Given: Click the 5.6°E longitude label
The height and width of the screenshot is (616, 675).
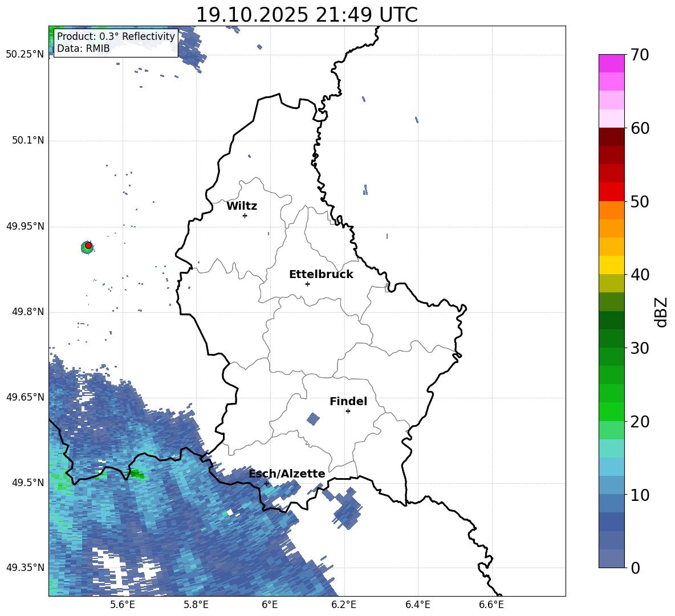Looking at the screenshot, I should point(122,605).
